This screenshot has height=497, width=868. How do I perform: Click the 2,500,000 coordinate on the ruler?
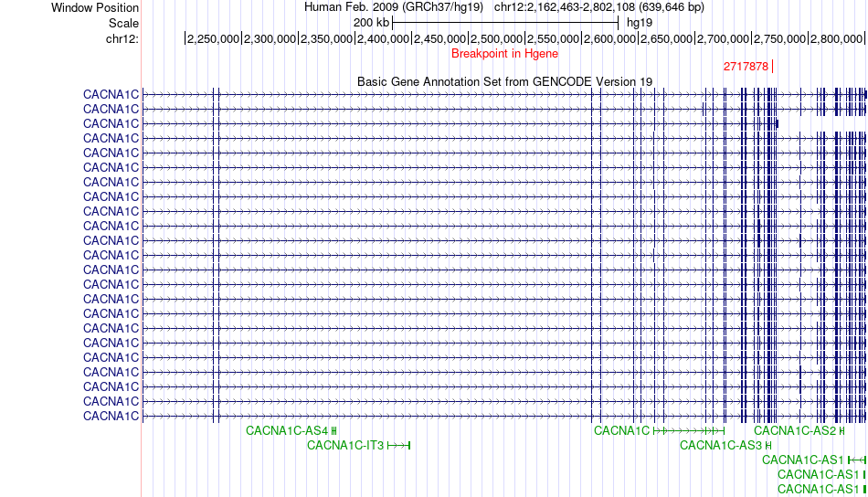click(x=498, y=38)
